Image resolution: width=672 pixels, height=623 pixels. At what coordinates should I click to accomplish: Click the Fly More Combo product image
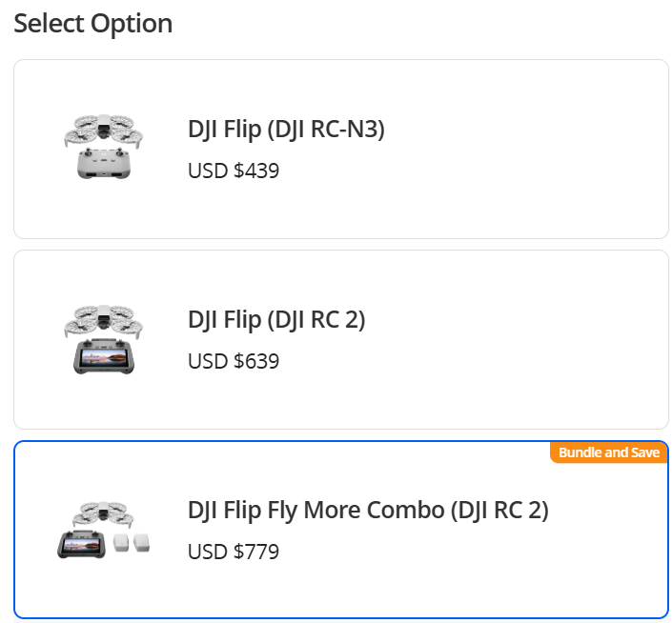(103, 530)
